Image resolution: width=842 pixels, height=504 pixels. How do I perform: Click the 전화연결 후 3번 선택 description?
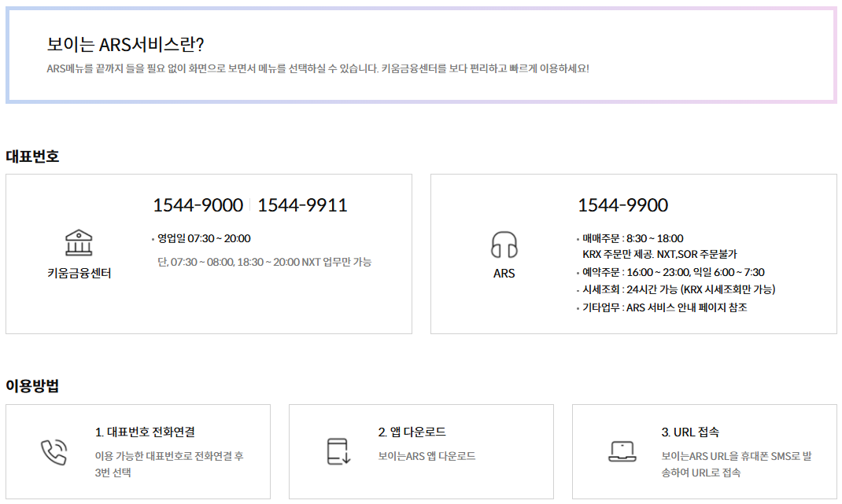169,464
